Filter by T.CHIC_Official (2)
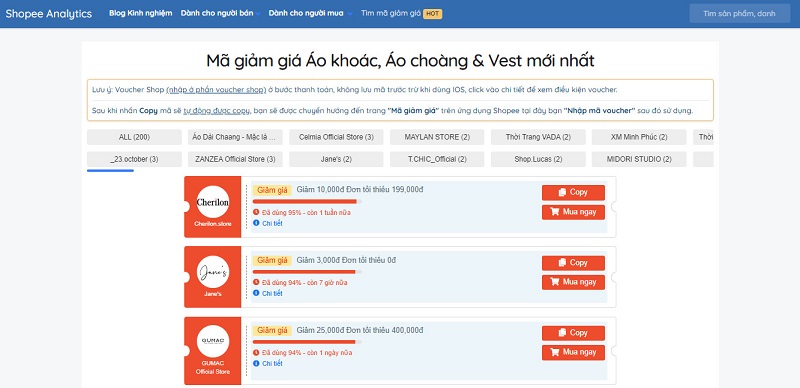The width and height of the screenshot is (800, 388). point(437,159)
